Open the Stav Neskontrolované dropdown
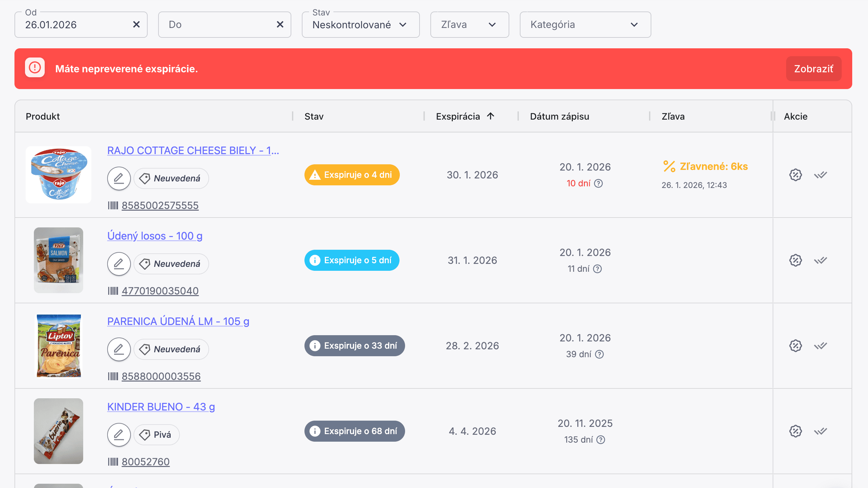This screenshot has height=488, width=868. click(360, 25)
